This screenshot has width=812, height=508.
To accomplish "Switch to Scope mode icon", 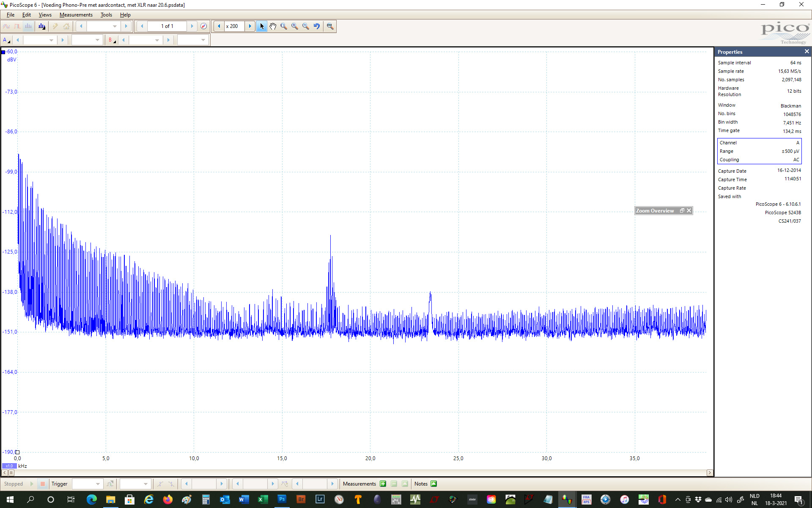I will pyautogui.click(x=6, y=26).
